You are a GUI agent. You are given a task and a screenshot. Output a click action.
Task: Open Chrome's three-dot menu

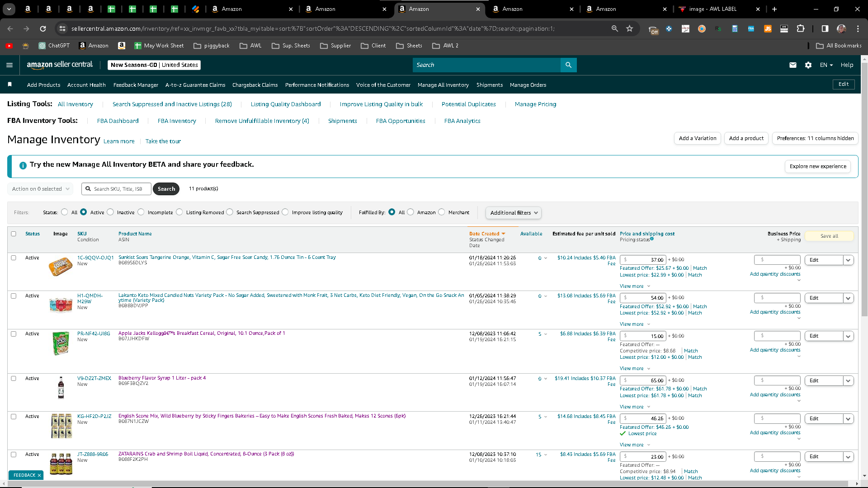coord(858,28)
